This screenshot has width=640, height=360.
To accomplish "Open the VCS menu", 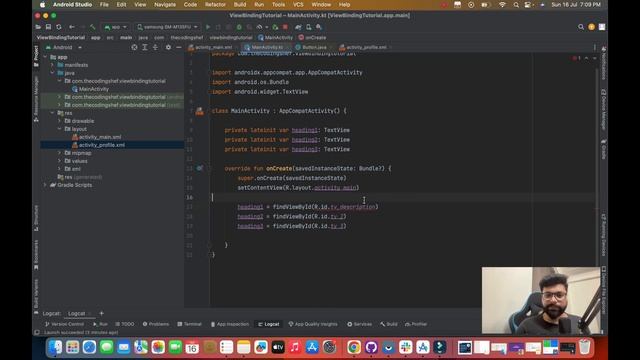I will pos(298,4).
